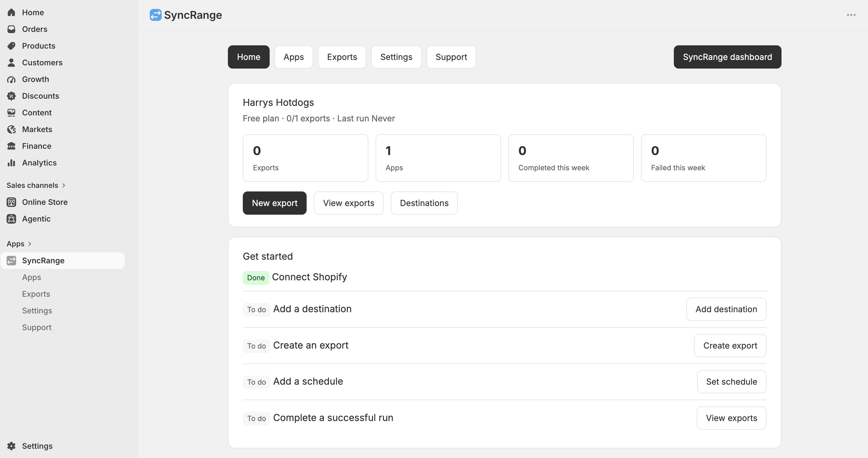Switch to the Settings tab
Image resolution: width=868 pixels, height=458 pixels.
(396, 57)
